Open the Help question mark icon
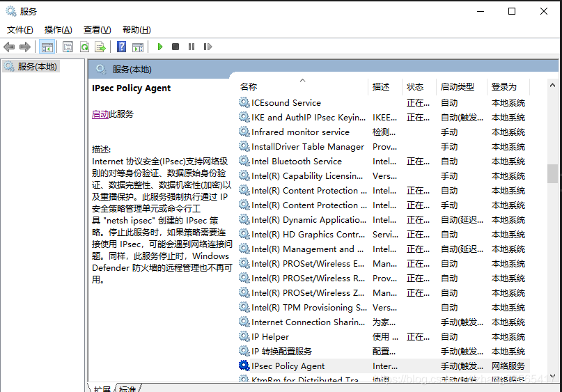The width and height of the screenshot is (562, 392). point(121,47)
